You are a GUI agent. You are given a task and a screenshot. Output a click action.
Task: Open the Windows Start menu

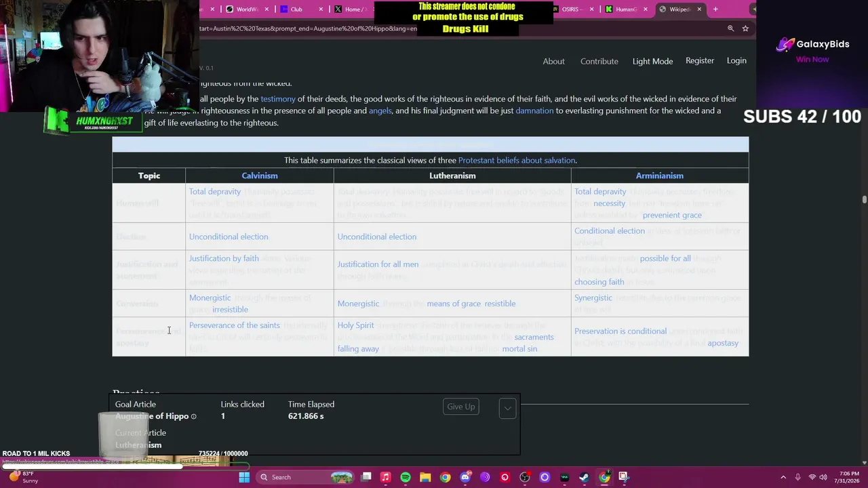(244, 477)
